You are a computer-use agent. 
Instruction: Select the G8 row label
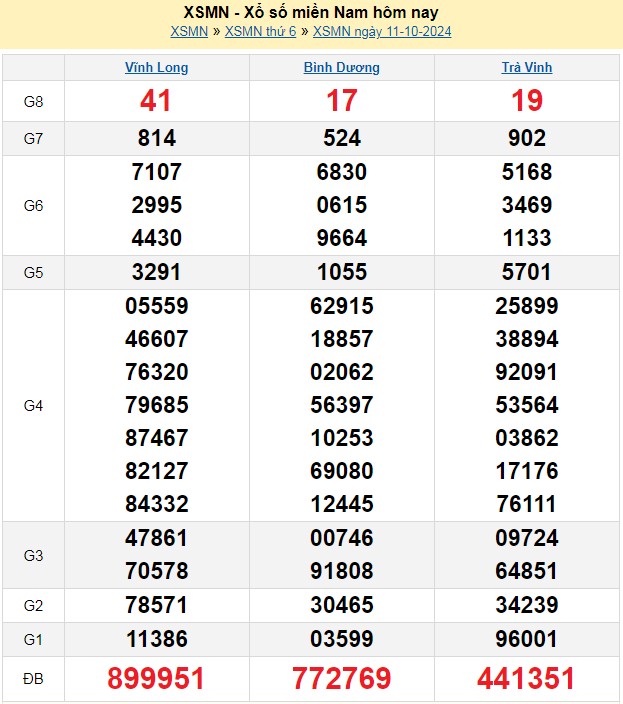tap(33, 102)
